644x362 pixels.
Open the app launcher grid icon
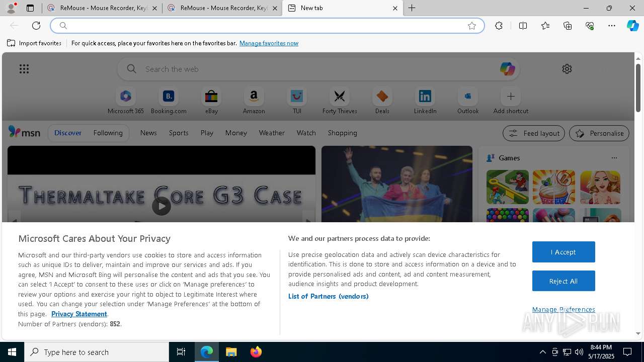point(24,69)
